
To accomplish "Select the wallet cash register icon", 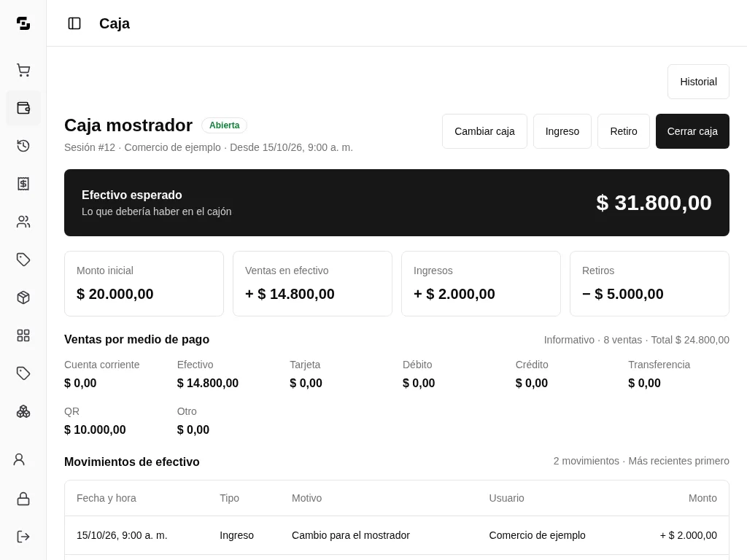I will tap(23, 108).
